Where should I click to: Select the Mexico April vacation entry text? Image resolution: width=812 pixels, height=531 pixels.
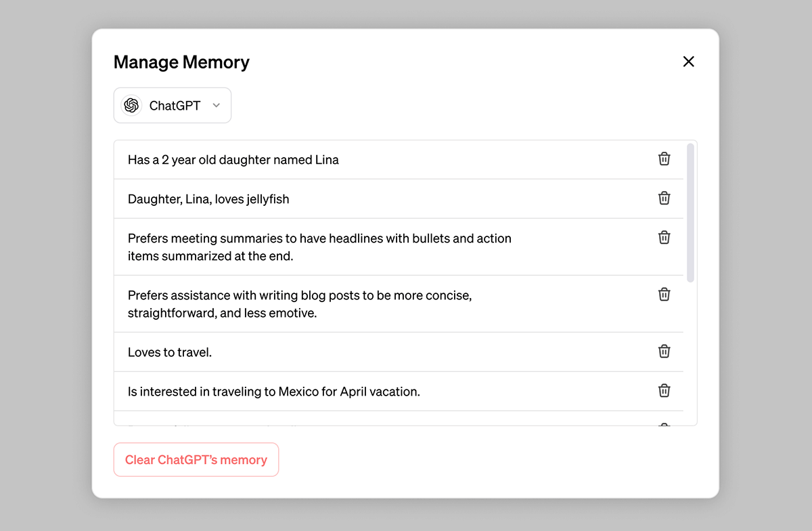tap(274, 391)
